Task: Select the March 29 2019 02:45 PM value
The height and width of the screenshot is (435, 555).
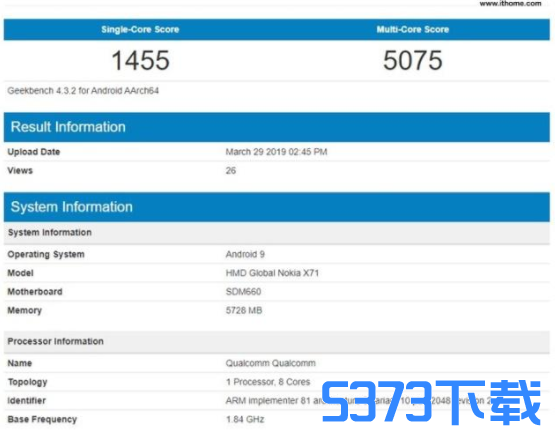Action: [276, 152]
